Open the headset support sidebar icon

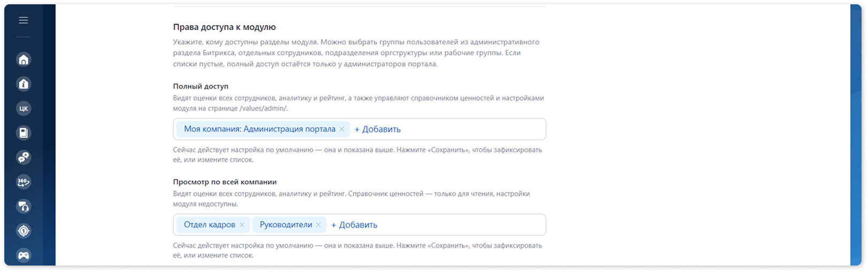[x=24, y=207]
